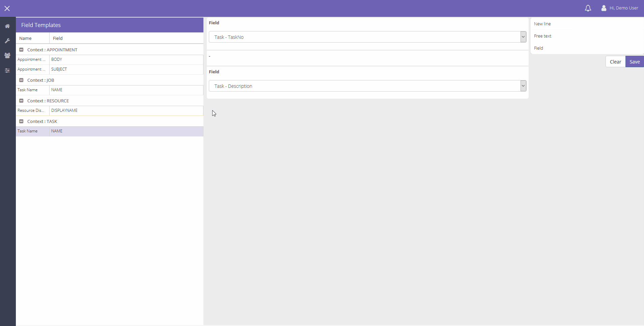Add a New line element

542,24
